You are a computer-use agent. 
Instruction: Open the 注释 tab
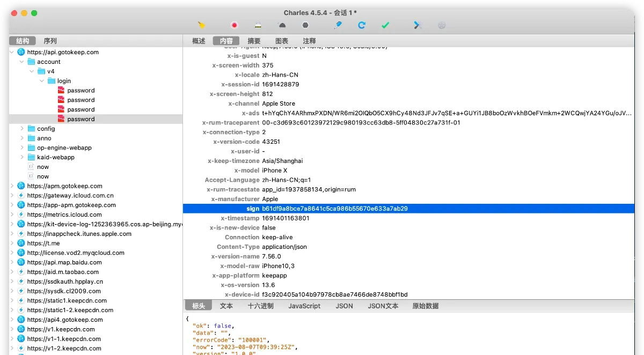(x=309, y=41)
